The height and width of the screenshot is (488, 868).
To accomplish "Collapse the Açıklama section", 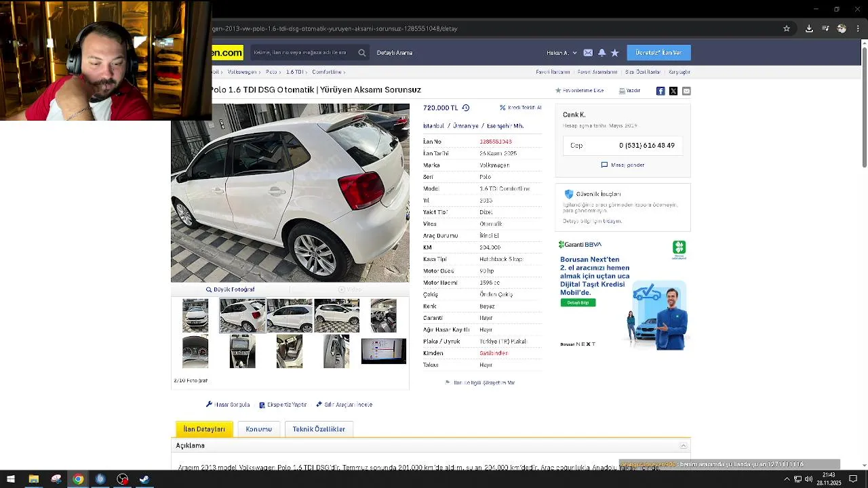I will [x=684, y=445].
